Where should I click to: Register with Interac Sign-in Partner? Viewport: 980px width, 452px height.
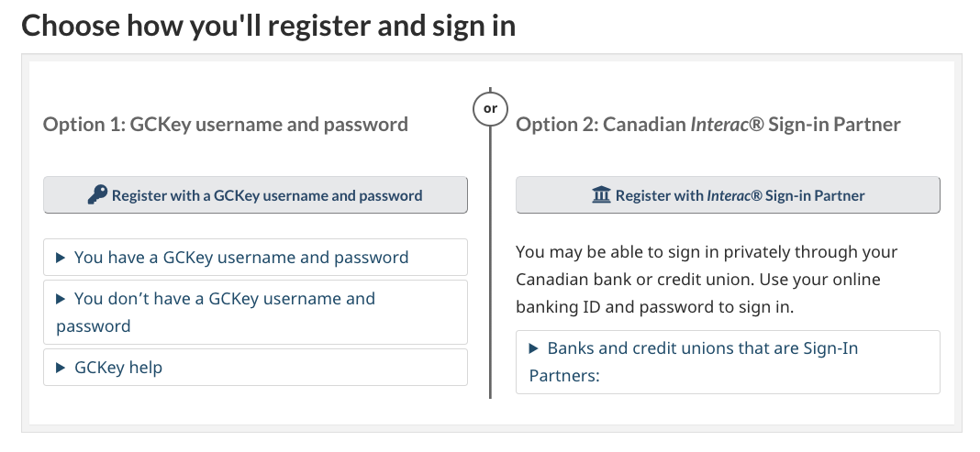click(728, 194)
